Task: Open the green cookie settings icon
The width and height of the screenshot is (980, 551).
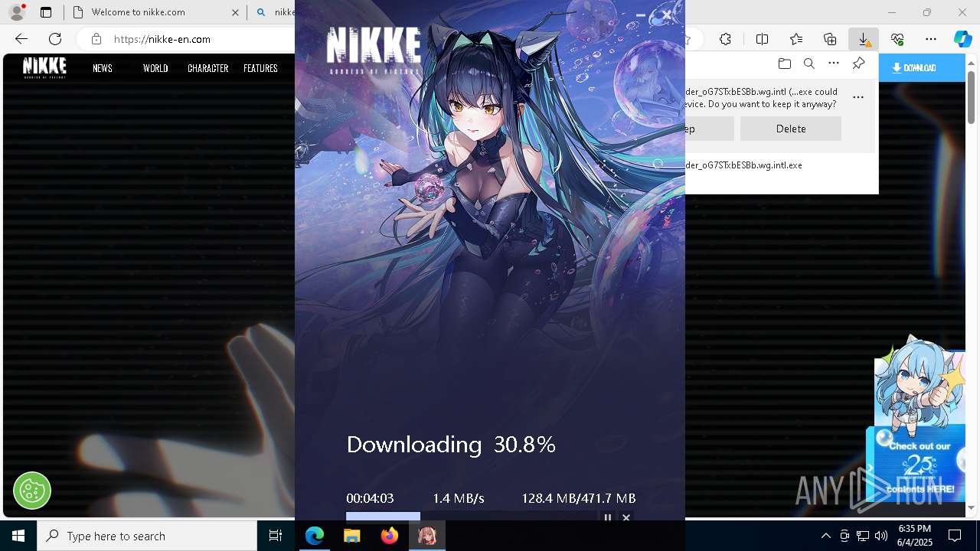Action: 32,490
